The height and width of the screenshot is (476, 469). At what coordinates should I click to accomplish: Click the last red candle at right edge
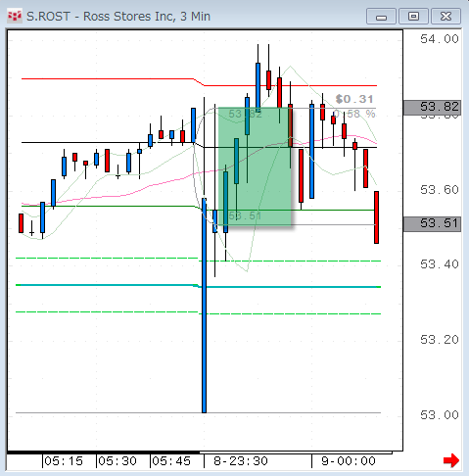(376, 217)
